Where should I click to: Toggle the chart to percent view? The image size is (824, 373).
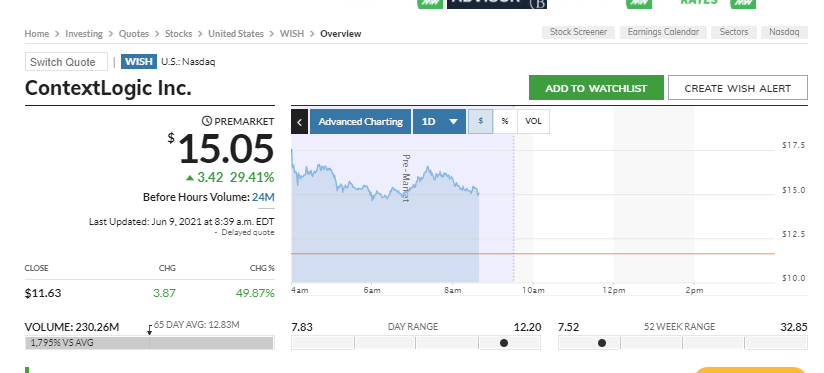coord(505,121)
